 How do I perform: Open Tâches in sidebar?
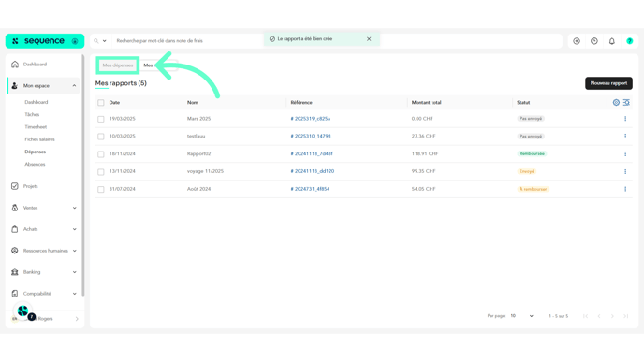[32, 114]
